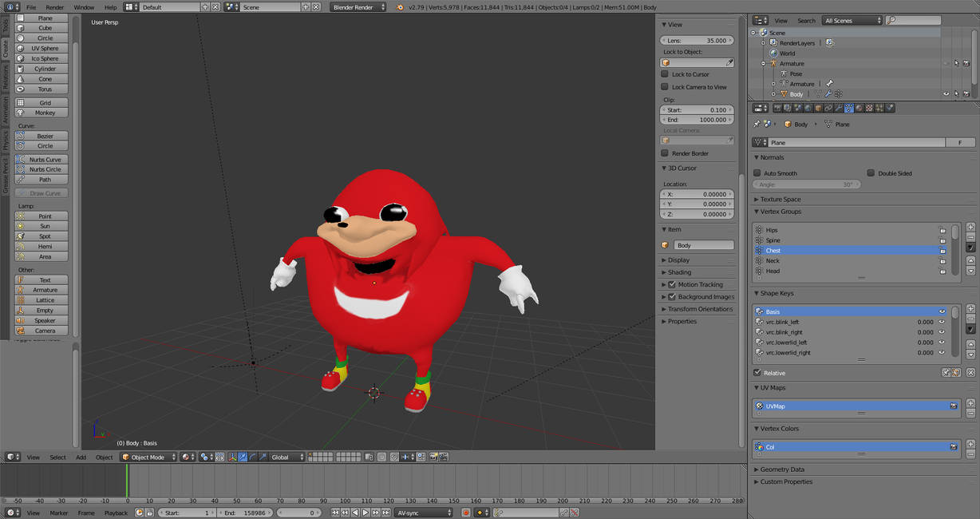Jump to the end frame
980x519 pixels.
[x=385, y=513]
